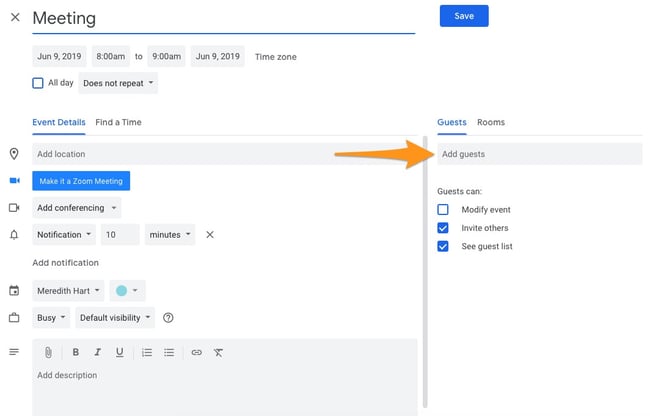Underline text using the U icon
The height and width of the screenshot is (416, 650).
pyautogui.click(x=119, y=352)
